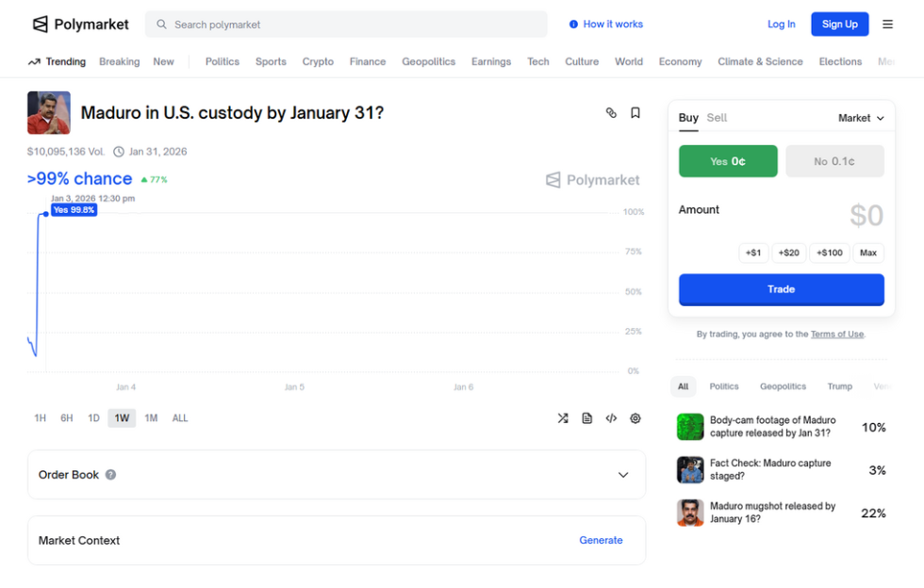Screen dimensions: 924x588
Task: Filter related markets by Trump
Action: point(840,386)
